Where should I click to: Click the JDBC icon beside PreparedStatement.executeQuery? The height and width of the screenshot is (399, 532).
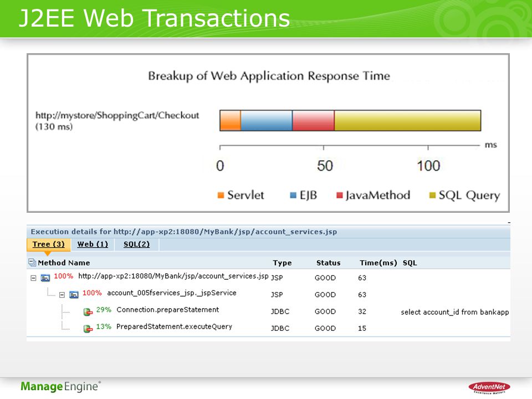pos(88,329)
